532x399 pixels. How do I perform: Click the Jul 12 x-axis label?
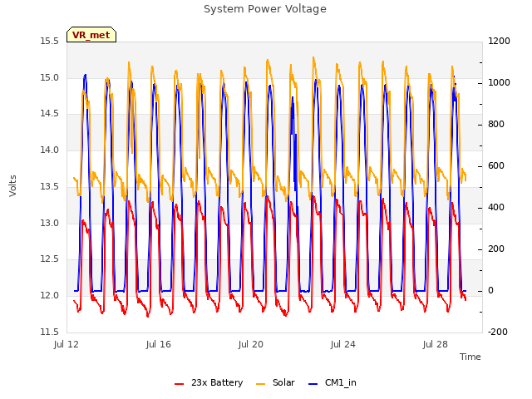[66, 344]
